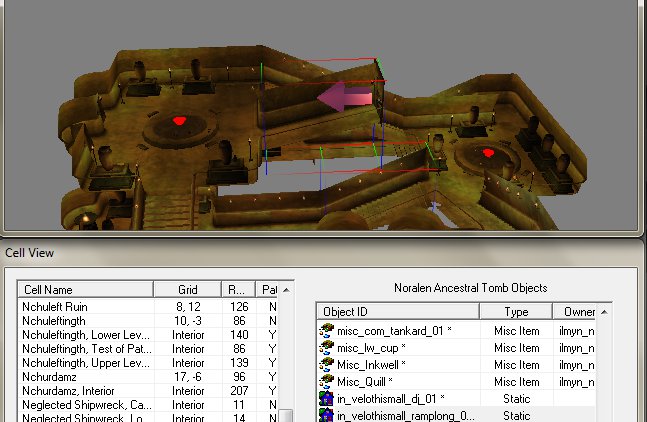Click the in_velothismall_ramplong static icon

[x=326, y=415]
